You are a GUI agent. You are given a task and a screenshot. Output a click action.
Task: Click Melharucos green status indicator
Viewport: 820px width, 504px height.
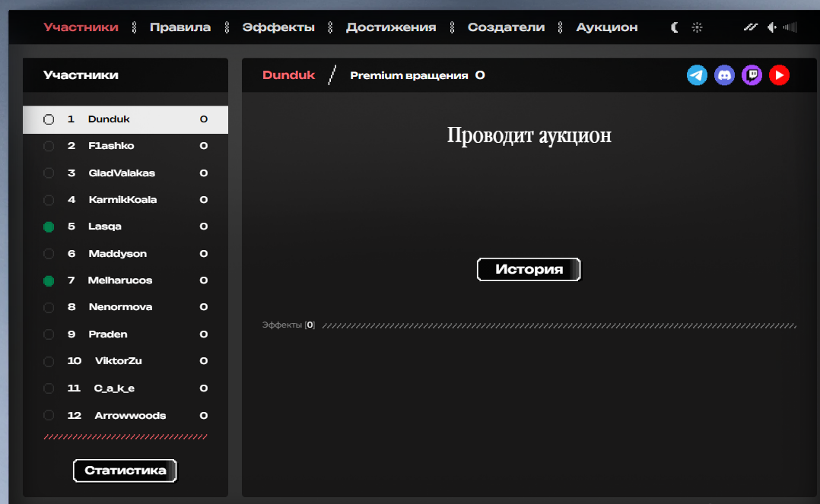click(x=49, y=281)
